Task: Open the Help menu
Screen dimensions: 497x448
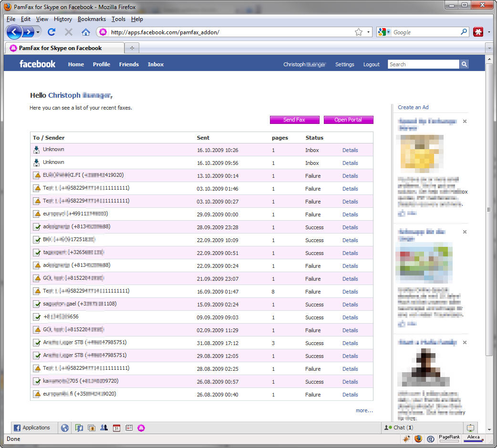Action: [137, 19]
